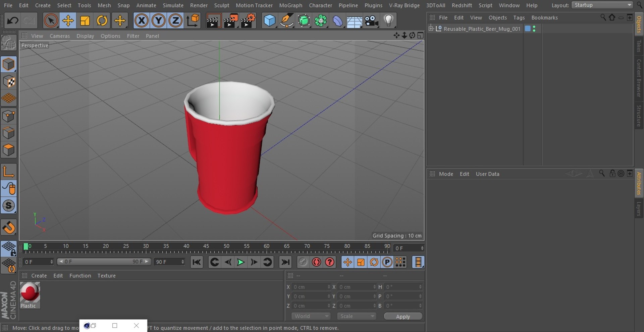This screenshot has height=332, width=644.
Task: Click the Undo arrow icon
Action: point(13,21)
